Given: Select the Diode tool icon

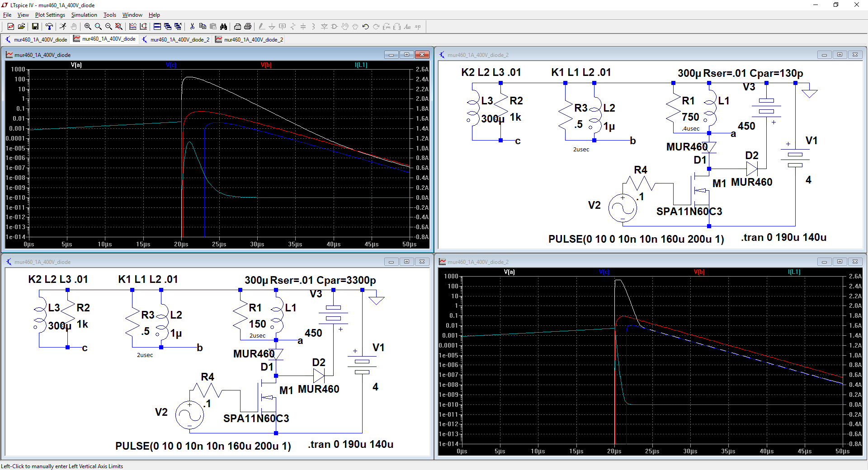Looking at the screenshot, I should click(324, 27).
